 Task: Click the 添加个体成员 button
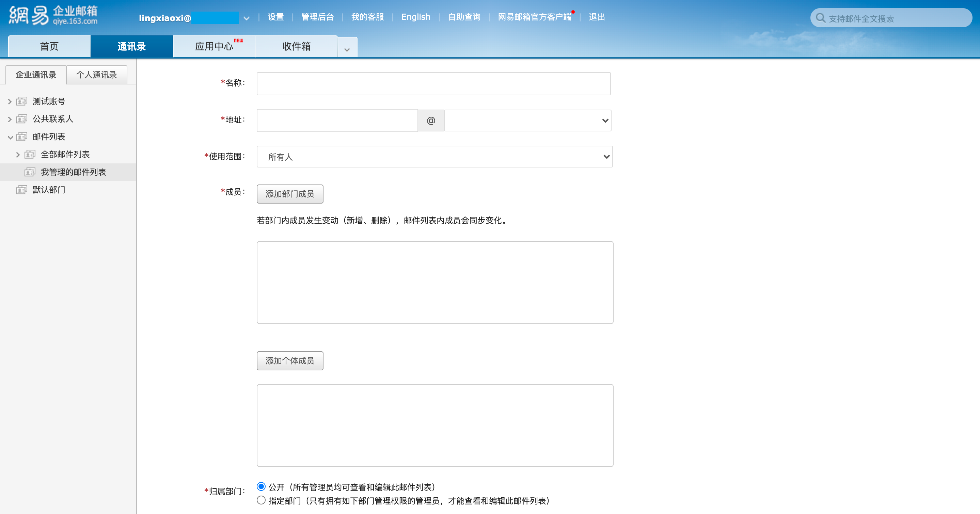pyautogui.click(x=289, y=360)
